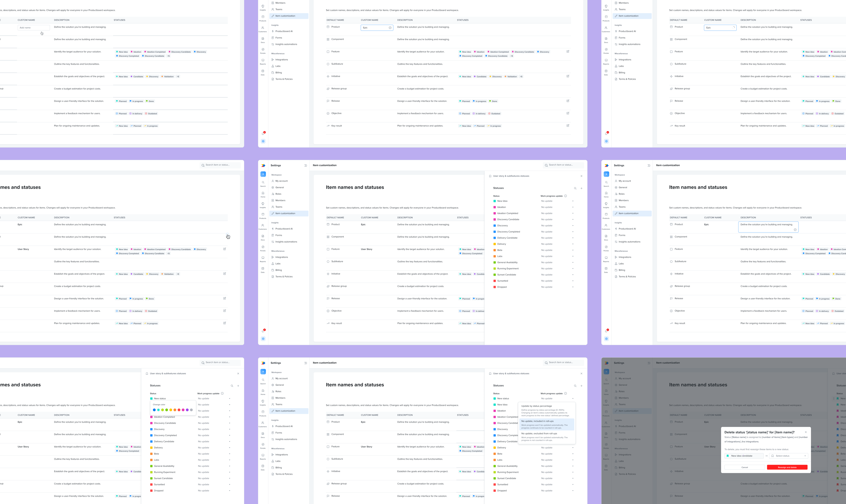The image size is (846, 504).
Task: Confirm edited Product description using checkmark icon
Action: coord(795,230)
